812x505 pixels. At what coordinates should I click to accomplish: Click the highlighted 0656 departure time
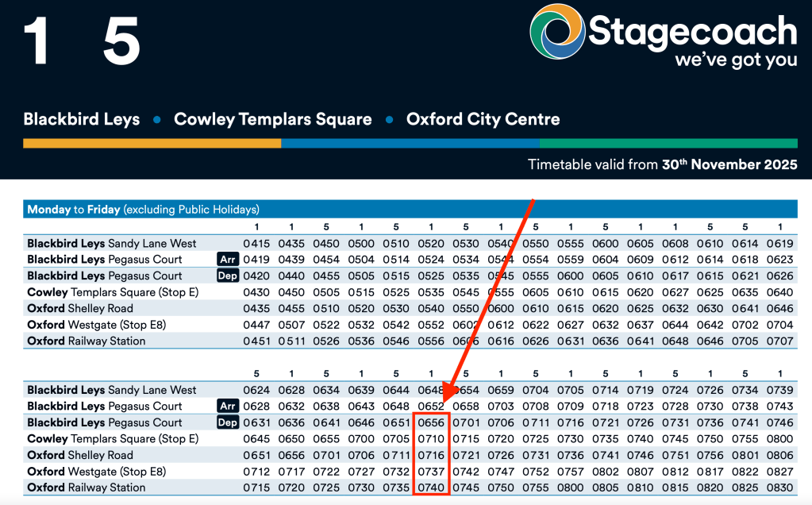click(431, 422)
